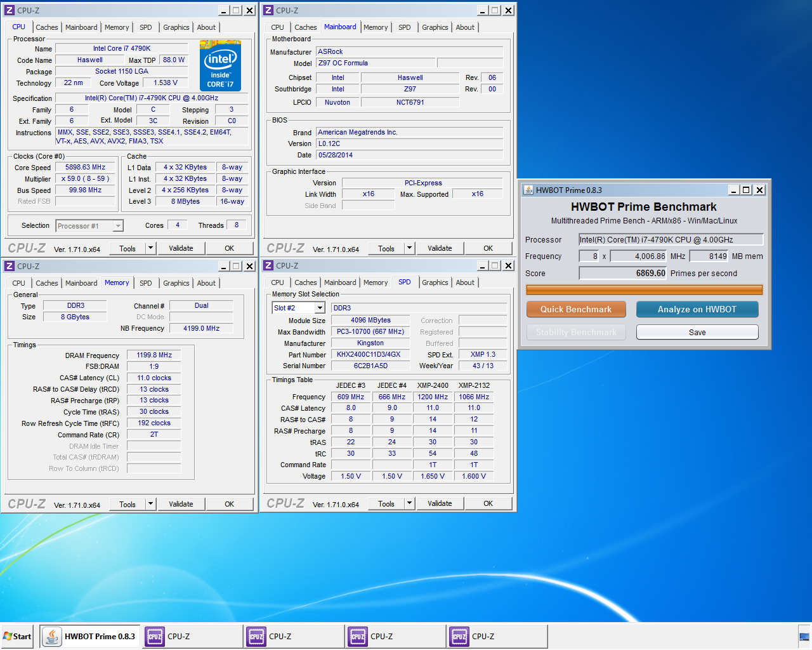Expand the Tools arrow in CPU window

(150, 248)
